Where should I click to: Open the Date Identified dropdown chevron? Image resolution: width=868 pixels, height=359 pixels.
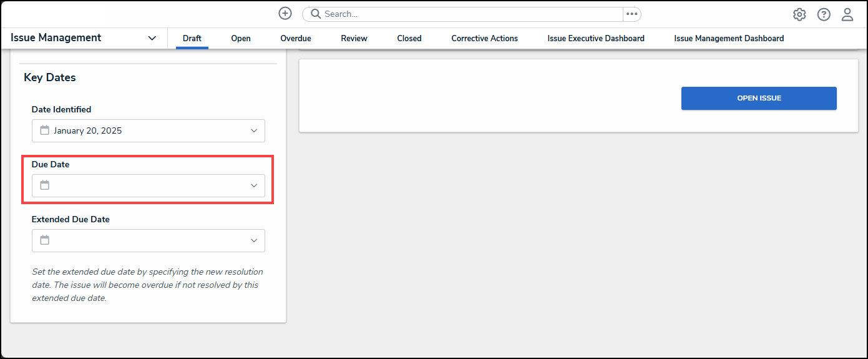click(254, 130)
